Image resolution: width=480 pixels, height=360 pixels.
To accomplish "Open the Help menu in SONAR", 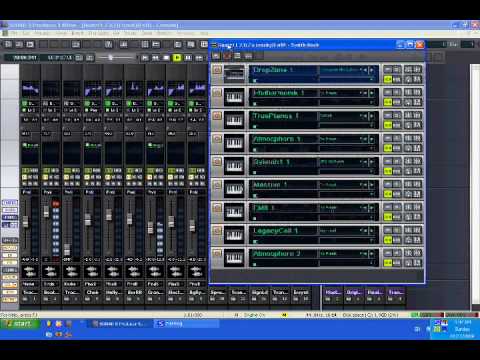I will 204,33.
